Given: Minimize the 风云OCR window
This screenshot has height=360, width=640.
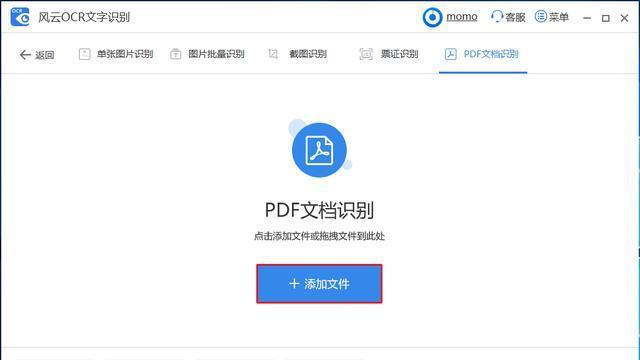Looking at the screenshot, I should [587, 18].
